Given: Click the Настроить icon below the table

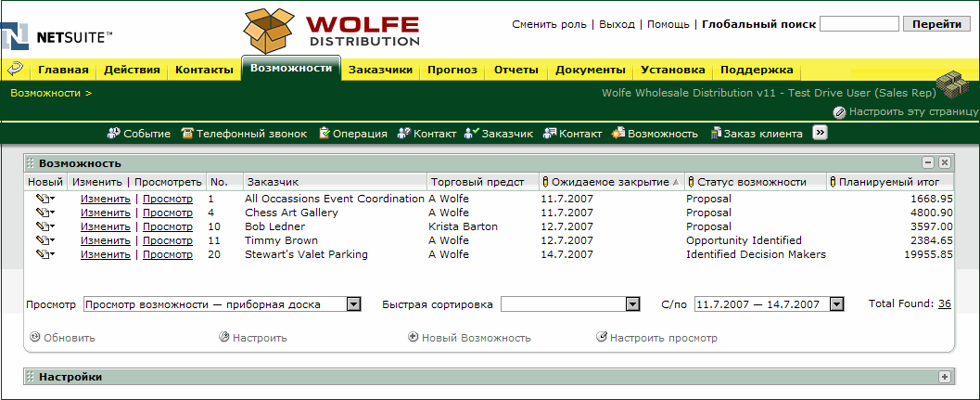Looking at the screenshot, I should 223,338.
